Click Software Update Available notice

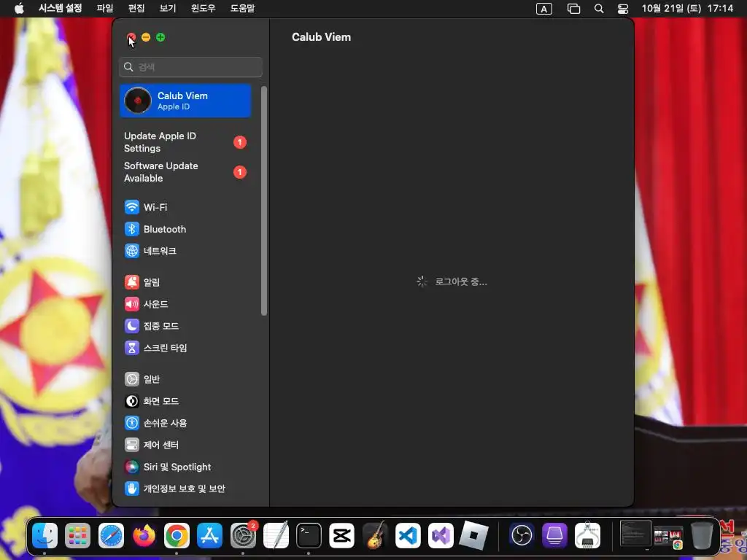185,172
